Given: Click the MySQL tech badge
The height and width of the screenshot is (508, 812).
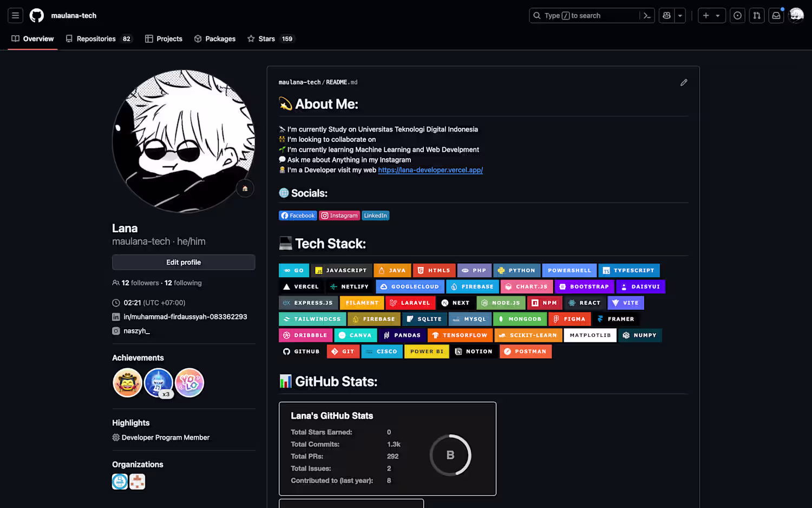Looking at the screenshot, I should 470,319.
